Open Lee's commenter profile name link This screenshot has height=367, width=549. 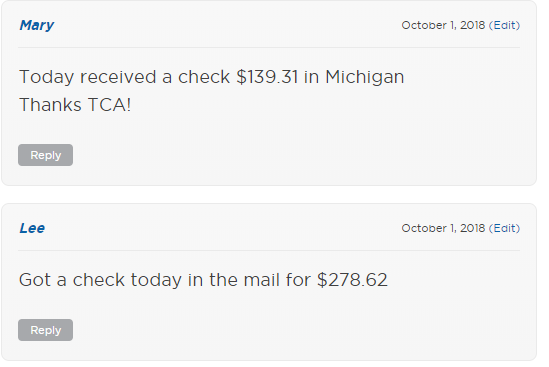[32, 228]
